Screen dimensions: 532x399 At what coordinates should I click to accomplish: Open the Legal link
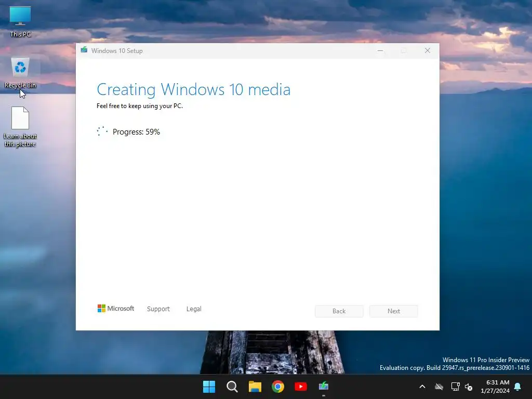[194, 309]
